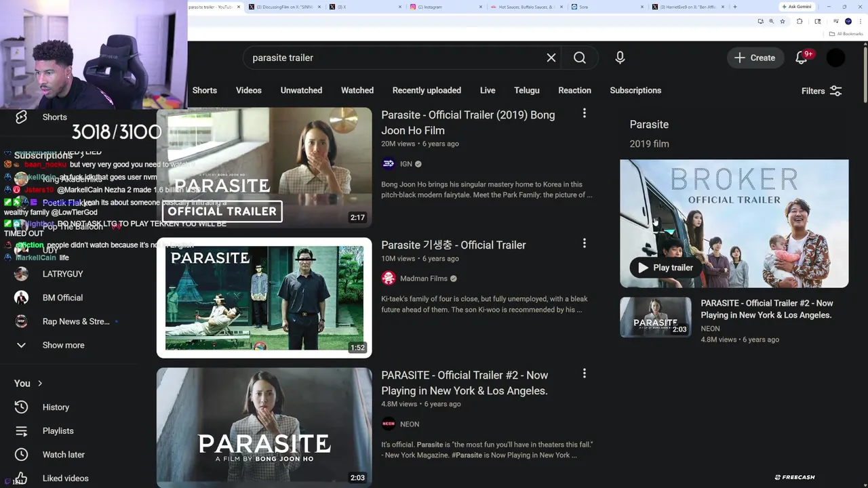Click the NEON channel avatar
Image resolution: width=868 pixels, height=488 pixels.
tap(389, 424)
